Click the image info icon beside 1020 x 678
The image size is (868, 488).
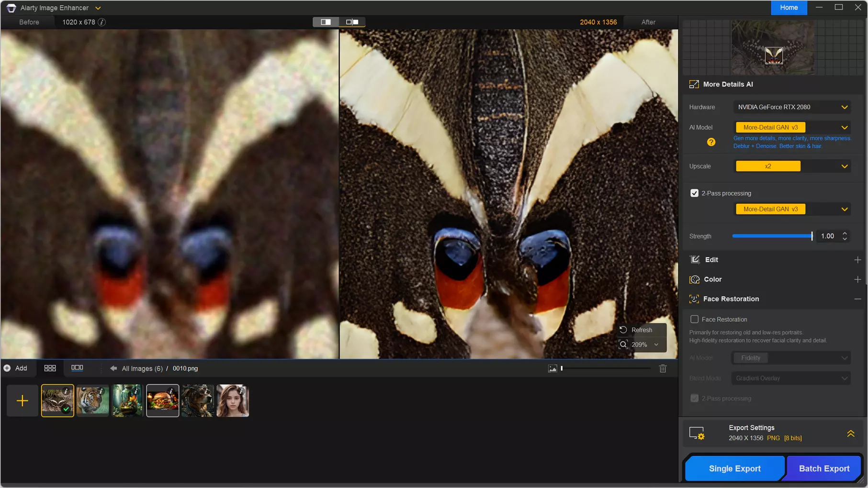(102, 22)
